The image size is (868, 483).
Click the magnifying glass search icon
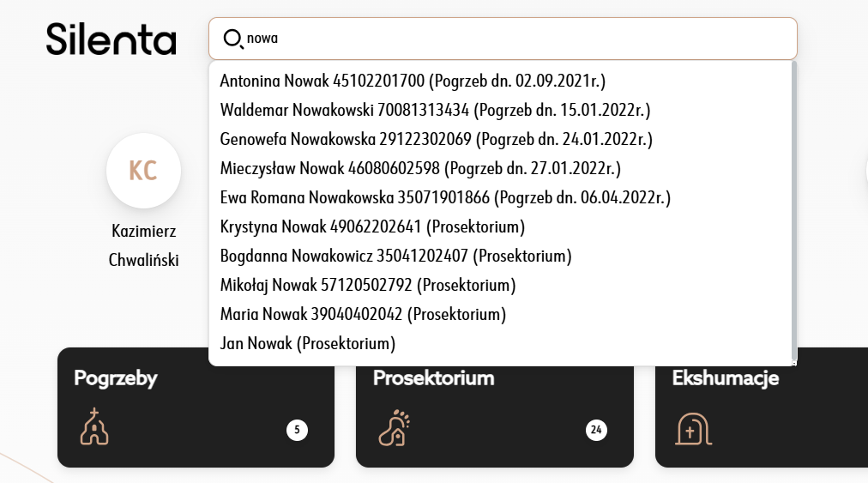(x=233, y=39)
